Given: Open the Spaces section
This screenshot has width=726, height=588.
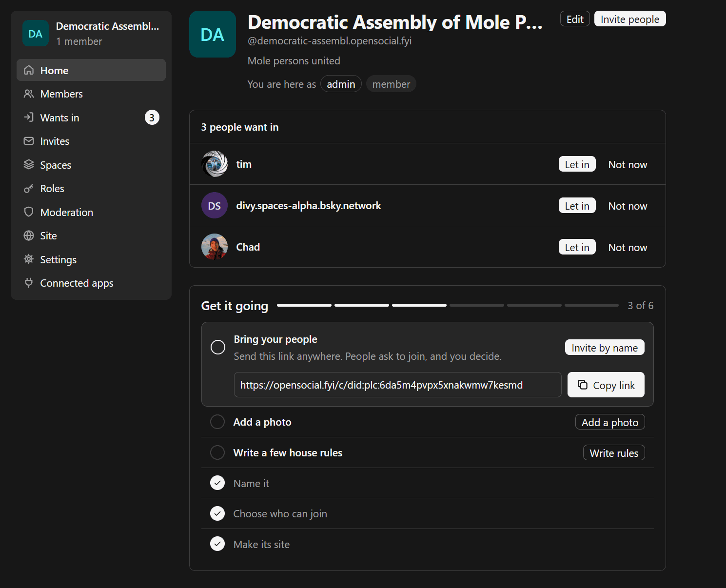Looking at the screenshot, I should coord(91,165).
